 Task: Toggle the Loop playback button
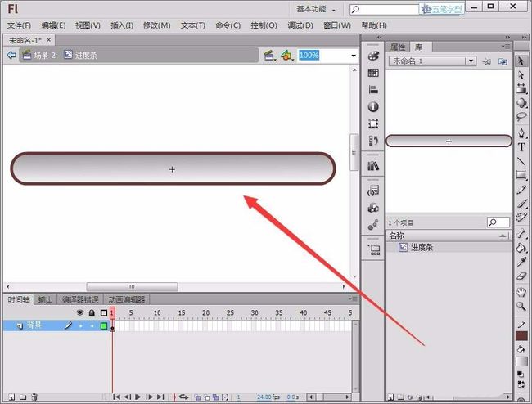pyautogui.click(x=183, y=397)
